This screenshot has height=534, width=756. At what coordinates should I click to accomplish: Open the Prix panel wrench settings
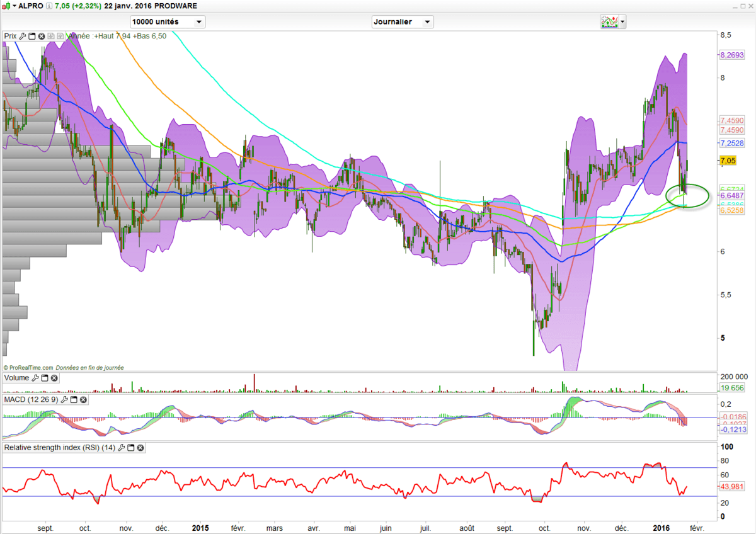tap(23, 37)
